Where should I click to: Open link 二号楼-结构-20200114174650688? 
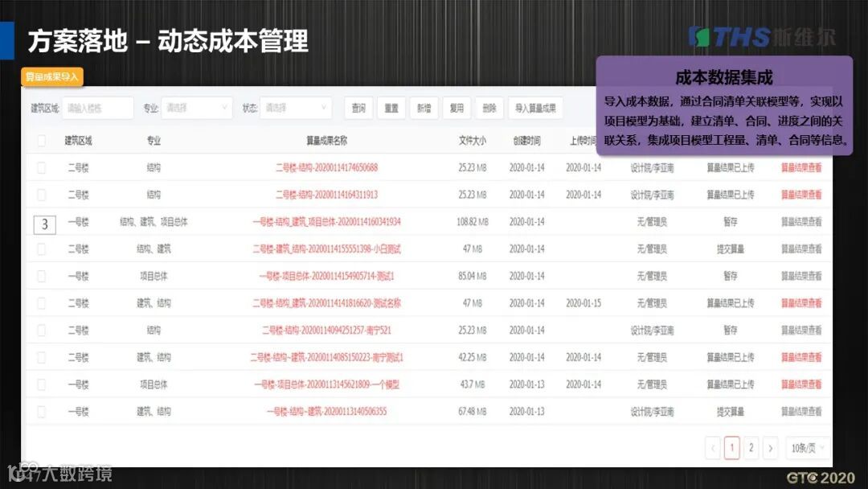click(326, 167)
